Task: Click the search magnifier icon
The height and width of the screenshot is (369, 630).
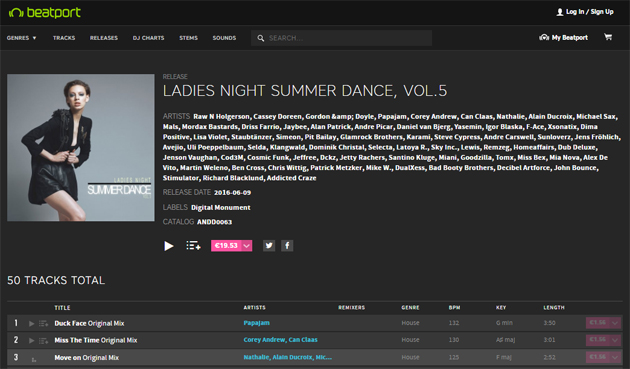Action: tap(261, 38)
